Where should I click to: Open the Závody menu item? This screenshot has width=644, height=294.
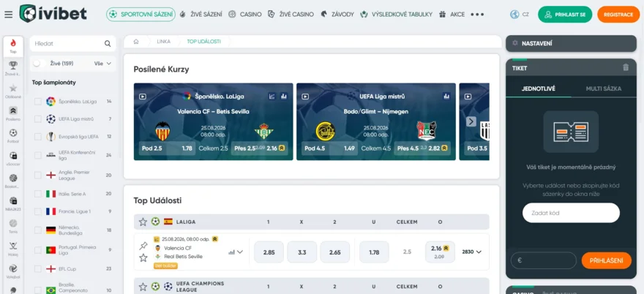point(337,15)
